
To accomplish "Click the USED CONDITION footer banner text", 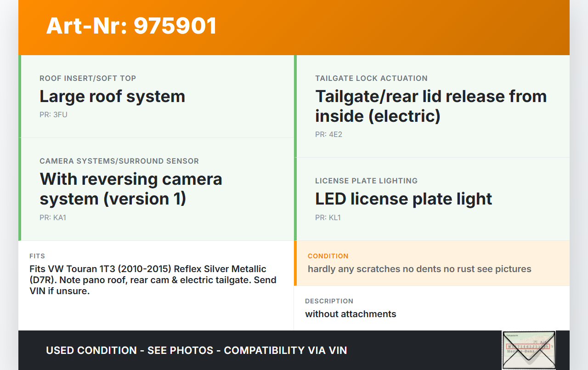I will pyautogui.click(x=196, y=350).
